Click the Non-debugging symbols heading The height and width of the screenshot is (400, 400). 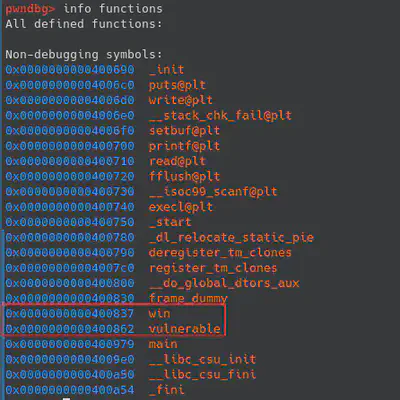point(84,54)
